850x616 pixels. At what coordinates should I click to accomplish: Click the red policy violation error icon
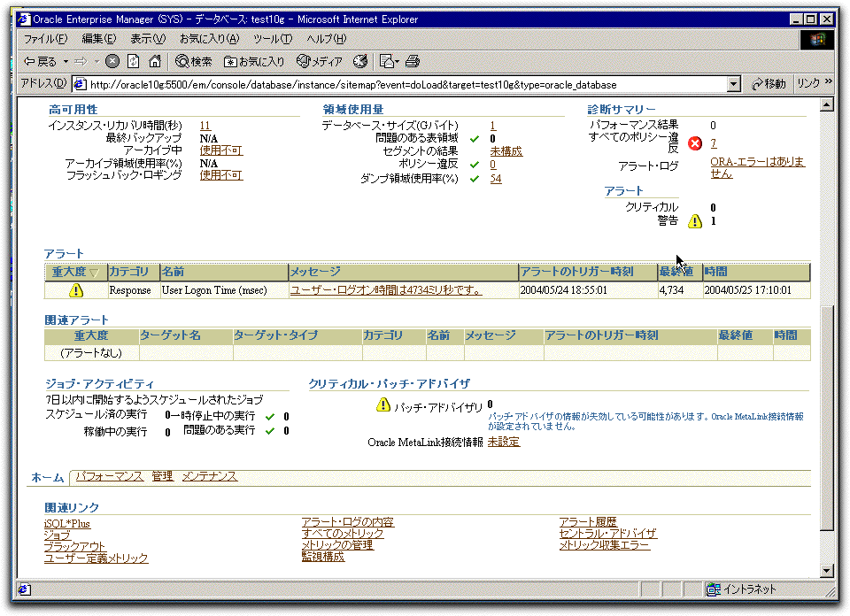(695, 143)
